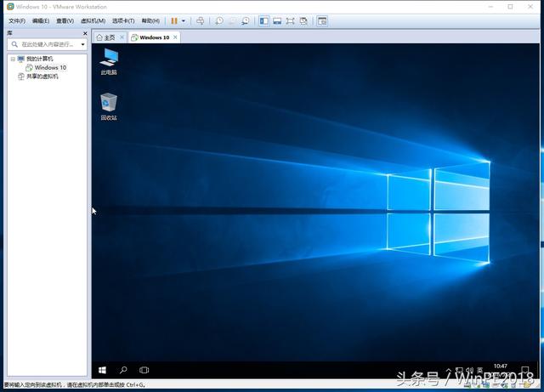Toggle the thumbnail bar view
Image resolution: width=544 pixels, height=392 pixels.
click(x=277, y=21)
